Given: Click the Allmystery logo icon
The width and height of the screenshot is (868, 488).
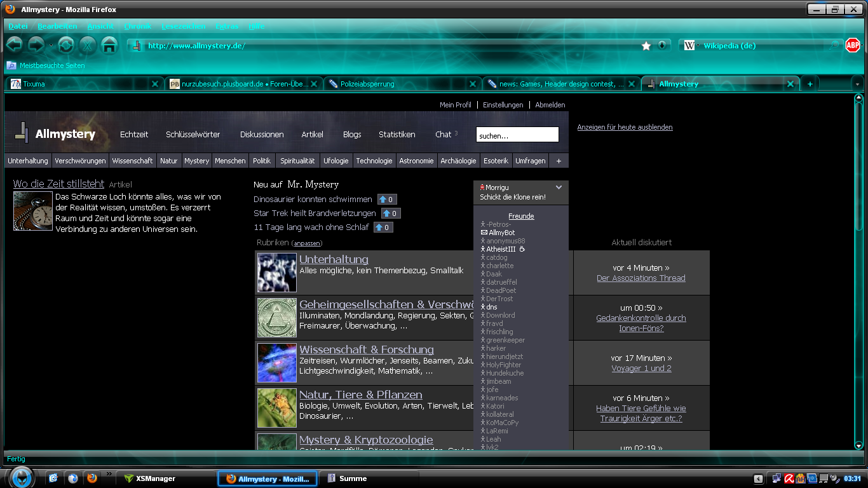Looking at the screenshot, I should coord(22,133).
